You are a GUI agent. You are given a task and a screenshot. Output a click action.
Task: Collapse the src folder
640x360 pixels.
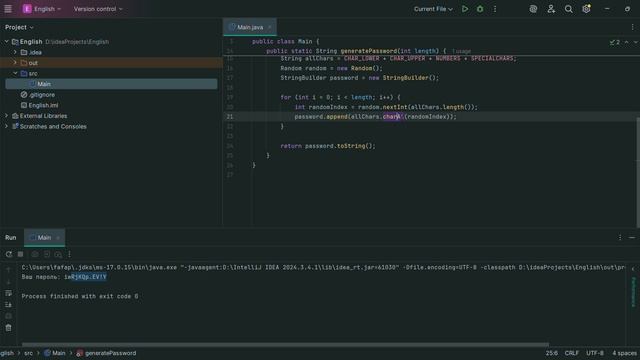tap(15, 73)
